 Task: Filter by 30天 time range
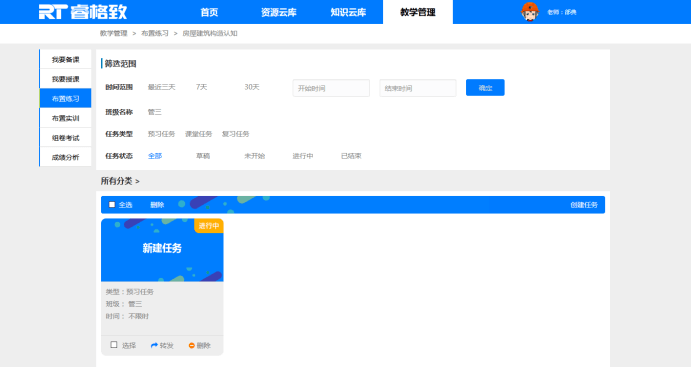click(x=252, y=87)
